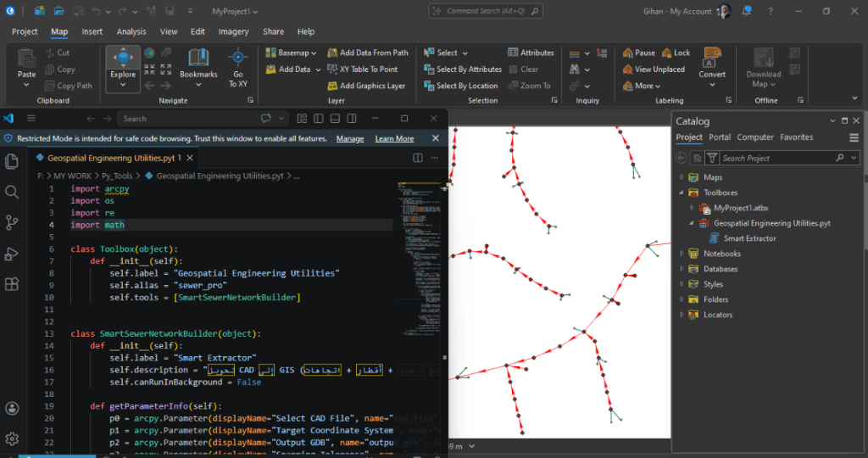
Task: Switch to Computer tab in Catalog
Action: point(755,137)
